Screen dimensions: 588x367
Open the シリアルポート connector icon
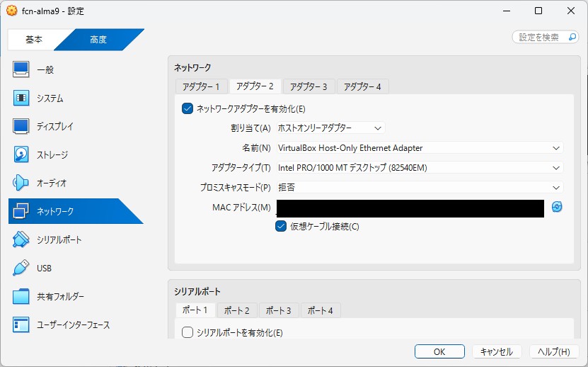coord(21,239)
